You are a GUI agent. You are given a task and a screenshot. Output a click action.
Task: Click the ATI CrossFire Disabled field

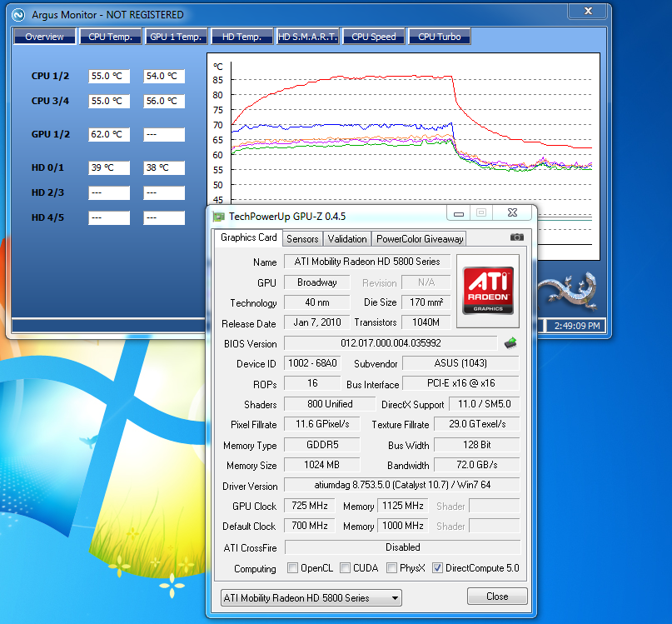pyautogui.click(x=402, y=547)
